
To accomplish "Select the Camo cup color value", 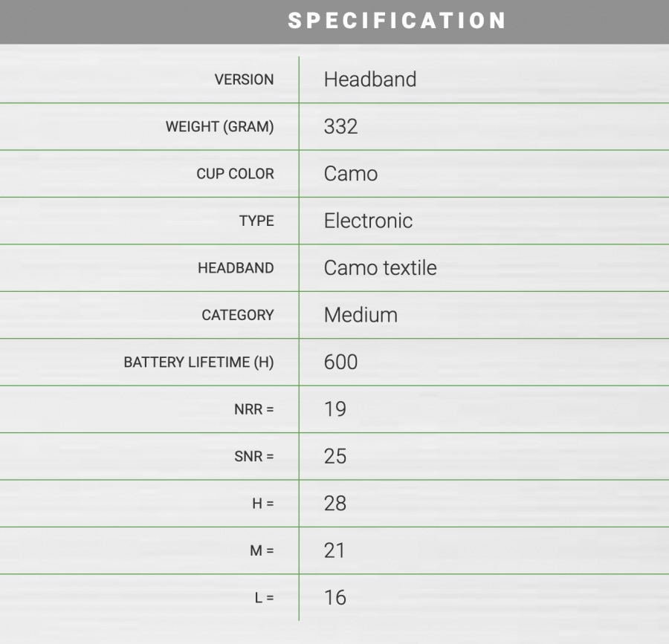I will [351, 174].
